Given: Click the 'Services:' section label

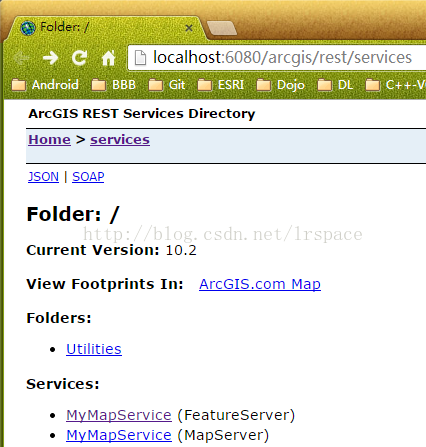Looking at the screenshot, I should (63, 384).
